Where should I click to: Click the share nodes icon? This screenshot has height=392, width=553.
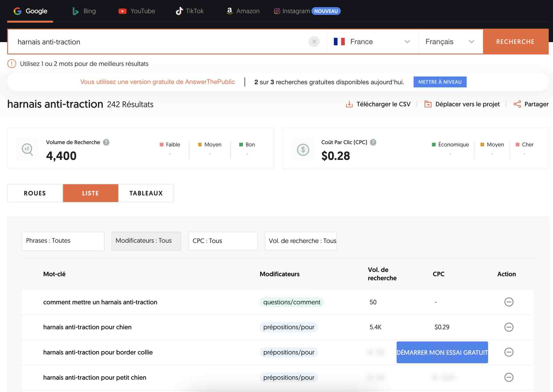coord(517,104)
